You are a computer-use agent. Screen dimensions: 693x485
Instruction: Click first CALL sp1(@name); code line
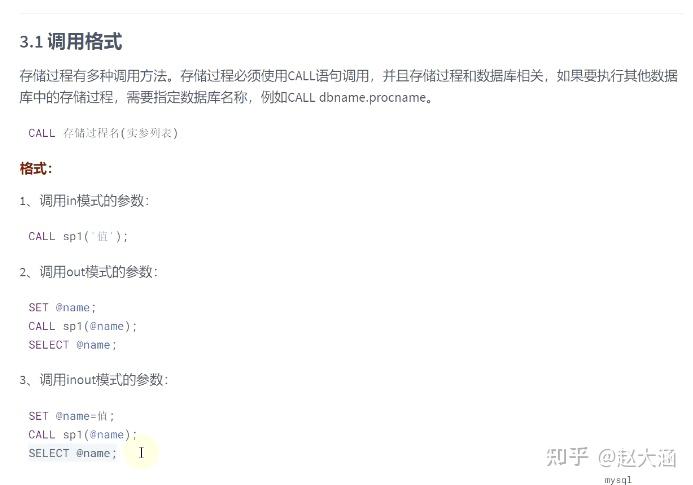click(83, 326)
